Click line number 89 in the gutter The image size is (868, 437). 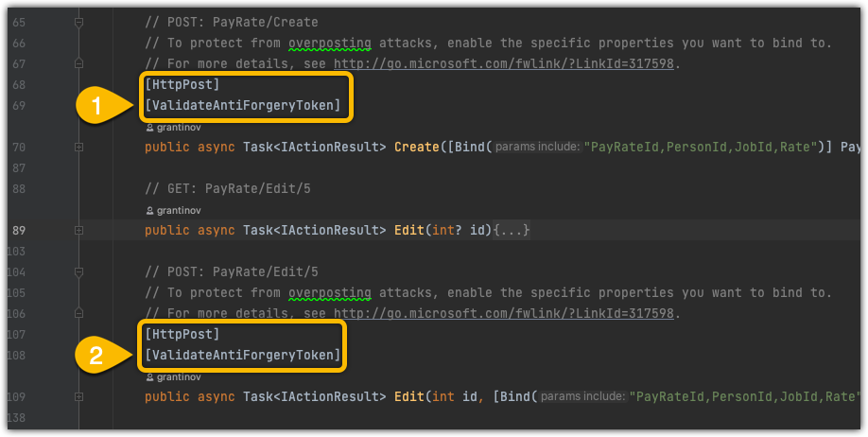pyautogui.click(x=19, y=231)
